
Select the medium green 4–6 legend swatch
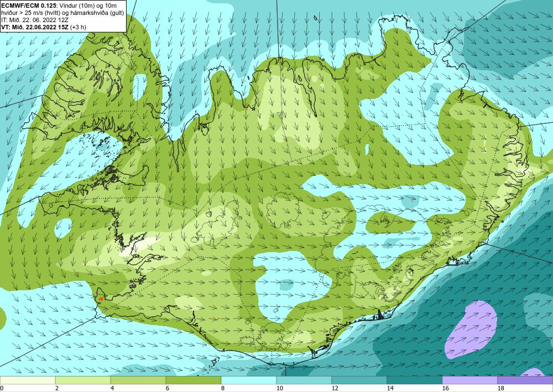pyautogui.click(x=138, y=380)
